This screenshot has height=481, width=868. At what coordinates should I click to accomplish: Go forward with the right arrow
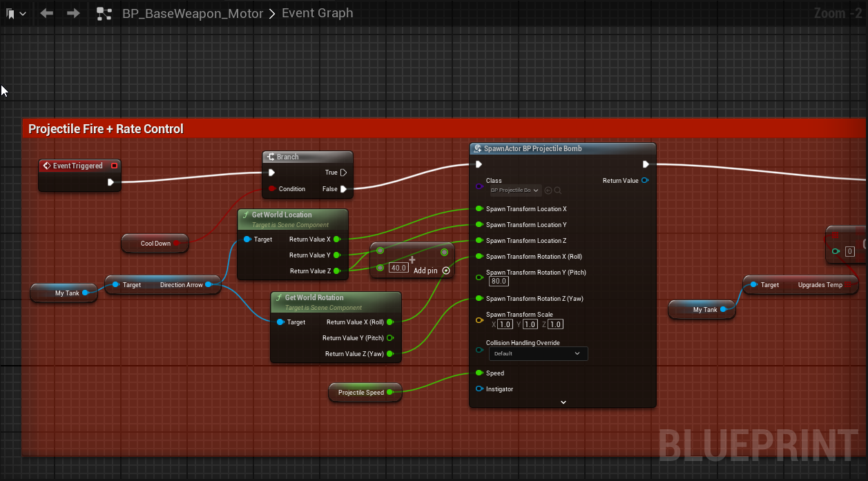(73, 13)
